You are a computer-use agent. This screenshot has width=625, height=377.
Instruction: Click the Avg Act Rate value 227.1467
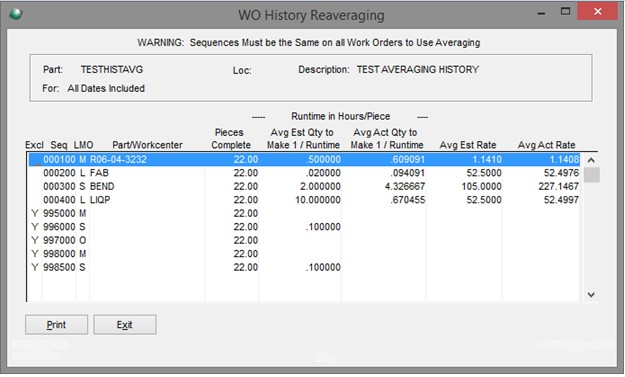click(558, 187)
